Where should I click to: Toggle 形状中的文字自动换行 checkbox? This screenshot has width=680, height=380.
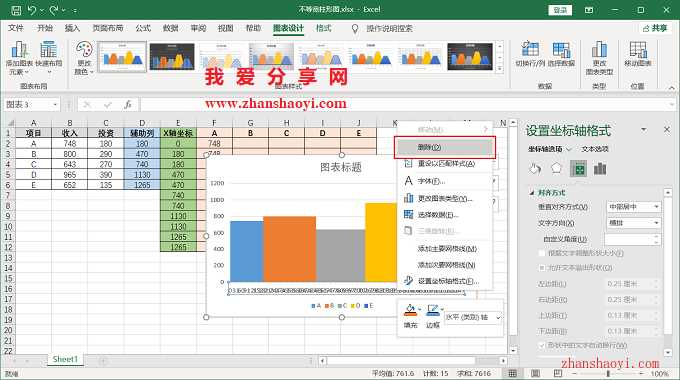click(x=542, y=345)
